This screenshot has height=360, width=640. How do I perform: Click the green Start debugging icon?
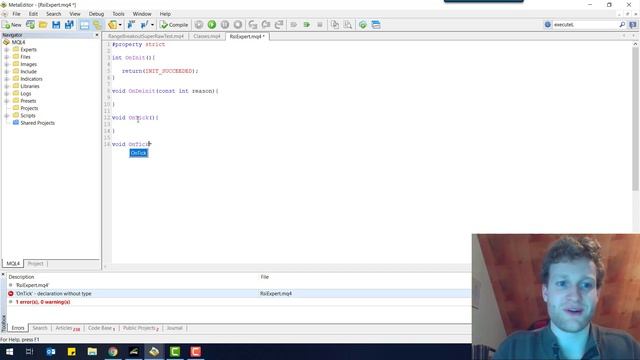point(211,25)
